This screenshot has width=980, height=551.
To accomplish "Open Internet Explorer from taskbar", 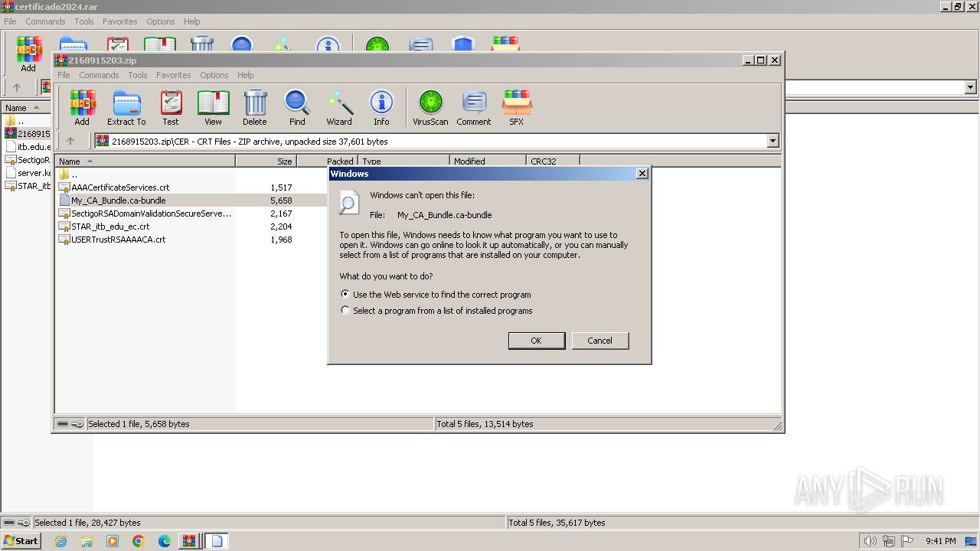I will [60, 541].
